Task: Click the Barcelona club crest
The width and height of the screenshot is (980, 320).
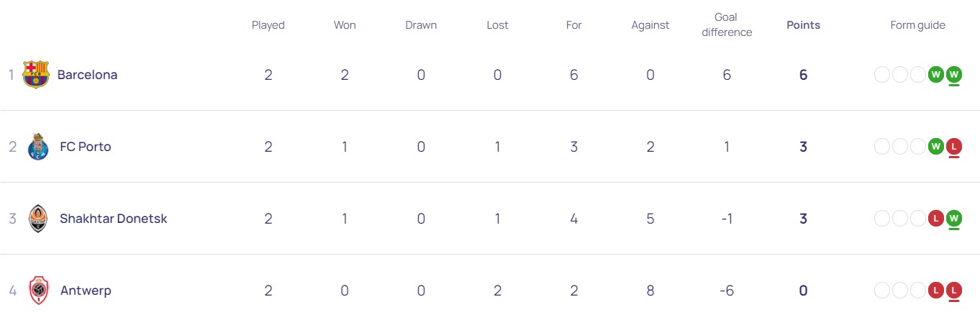Action: (x=35, y=75)
